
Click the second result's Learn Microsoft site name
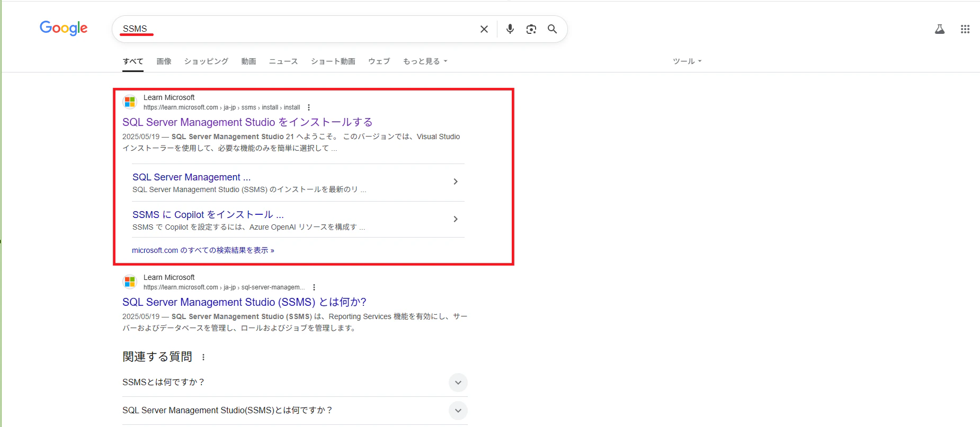point(169,277)
